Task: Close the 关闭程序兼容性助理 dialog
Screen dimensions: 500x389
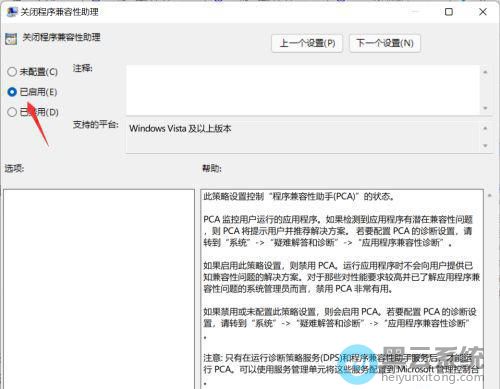Action: (483, 12)
